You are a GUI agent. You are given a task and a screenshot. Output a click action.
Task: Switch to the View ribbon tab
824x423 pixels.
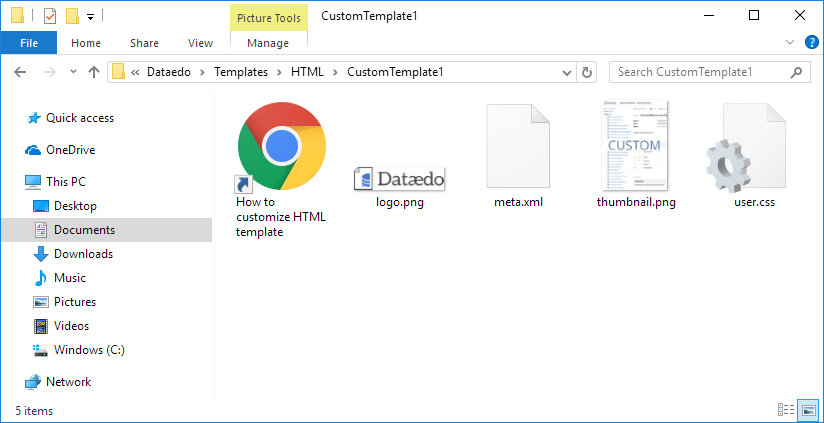coord(200,43)
